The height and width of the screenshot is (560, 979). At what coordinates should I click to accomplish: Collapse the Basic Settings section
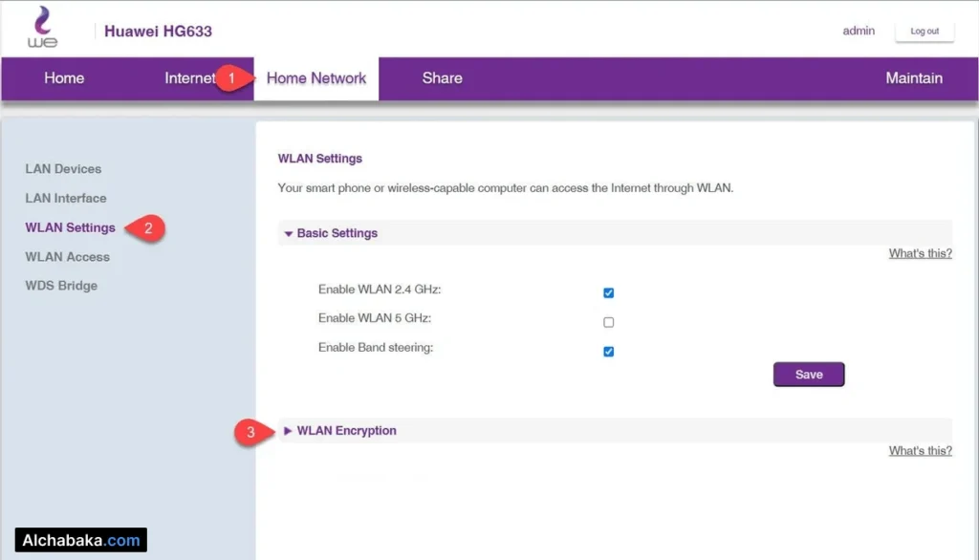[x=330, y=232]
